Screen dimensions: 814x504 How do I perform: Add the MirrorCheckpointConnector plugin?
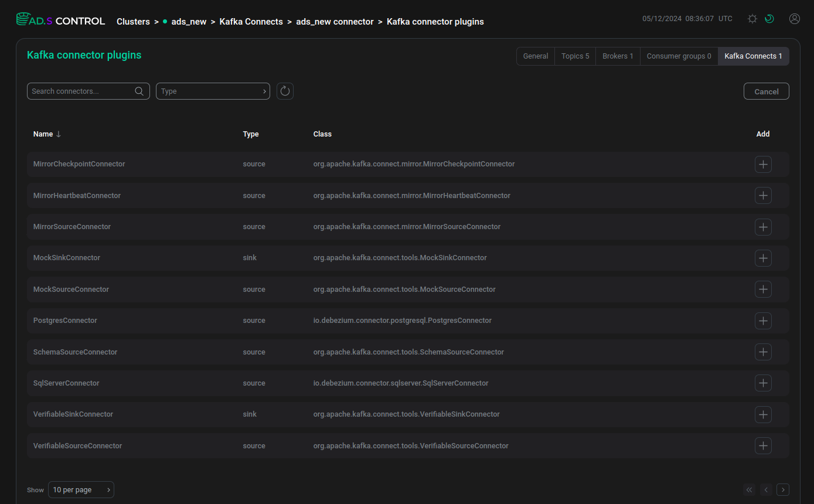pos(763,164)
